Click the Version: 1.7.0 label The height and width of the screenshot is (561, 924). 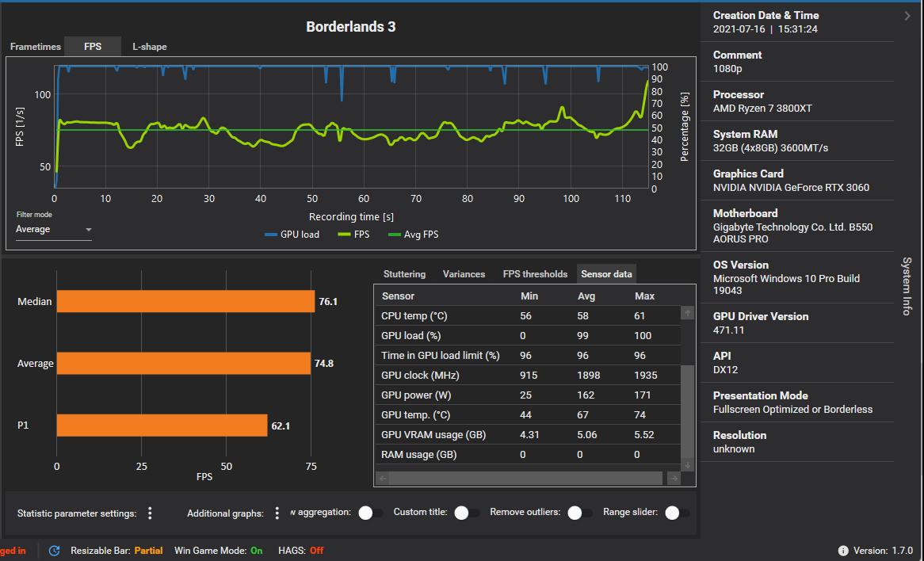(883, 551)
